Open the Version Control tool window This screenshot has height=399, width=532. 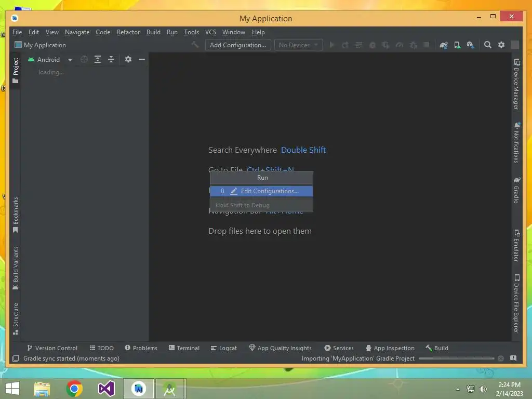tap(52, 348)
